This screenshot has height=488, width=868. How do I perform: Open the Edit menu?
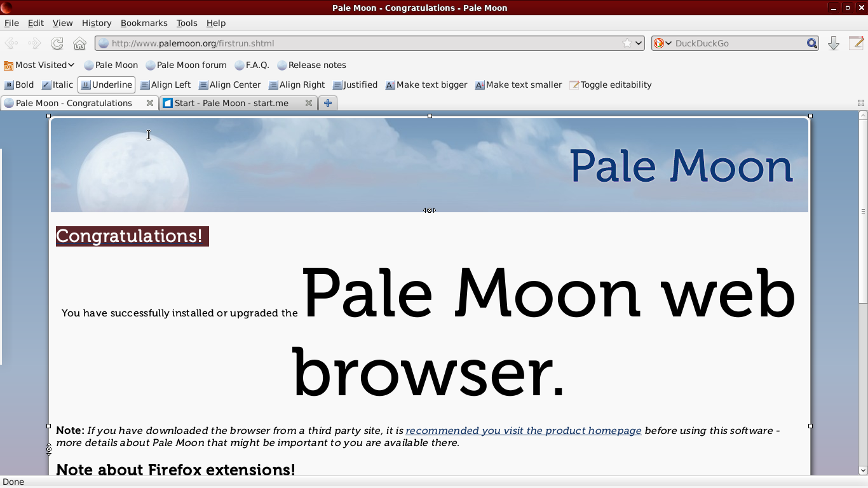click(36, 23)
